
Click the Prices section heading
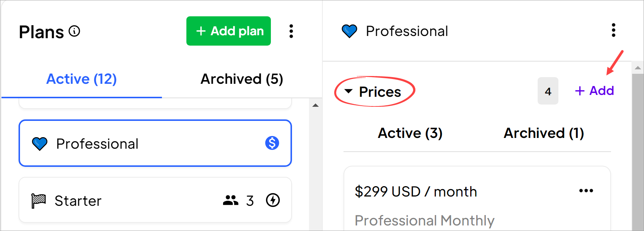pyautogui.click(x=380, y=92)
